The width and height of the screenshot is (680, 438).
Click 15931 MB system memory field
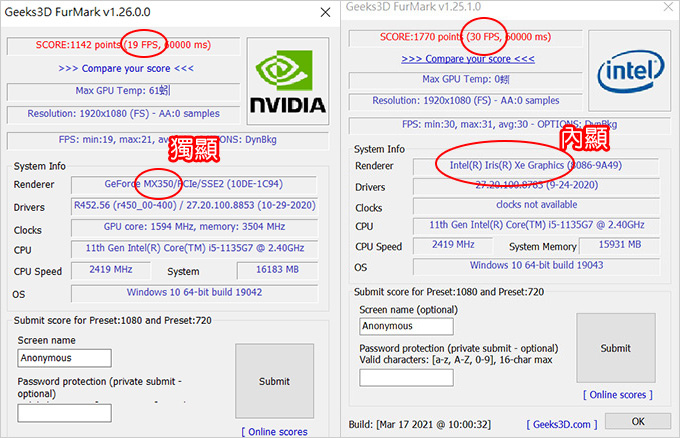pos(620,245)
